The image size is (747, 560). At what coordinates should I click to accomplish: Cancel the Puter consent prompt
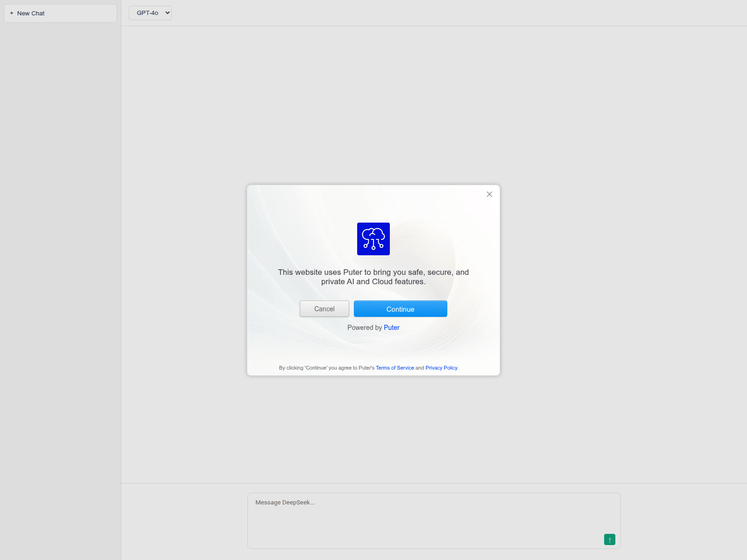pyautogui.click(x=324, y=308)
